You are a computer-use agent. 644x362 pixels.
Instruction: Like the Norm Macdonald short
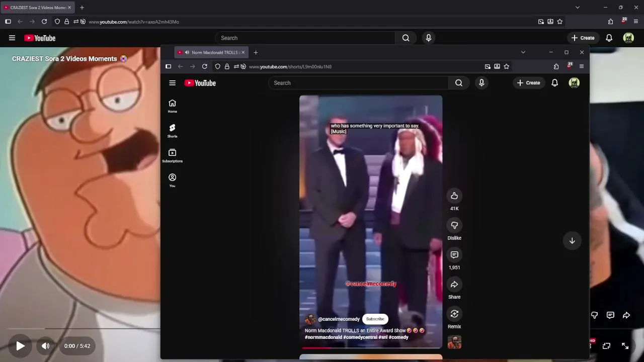click(454, 196)
